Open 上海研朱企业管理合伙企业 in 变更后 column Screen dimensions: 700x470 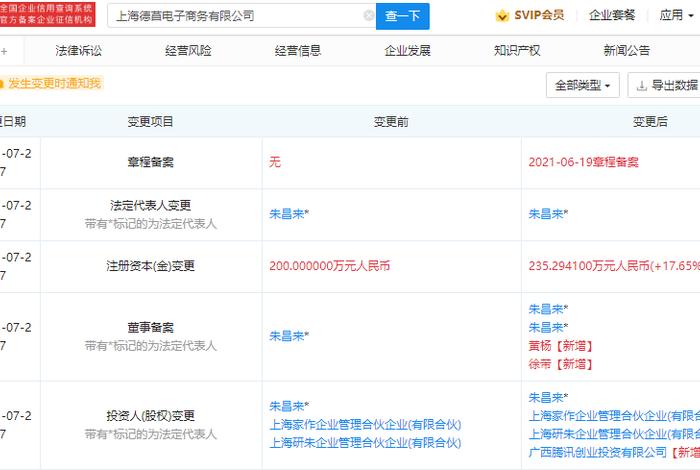tap(614, 434)
